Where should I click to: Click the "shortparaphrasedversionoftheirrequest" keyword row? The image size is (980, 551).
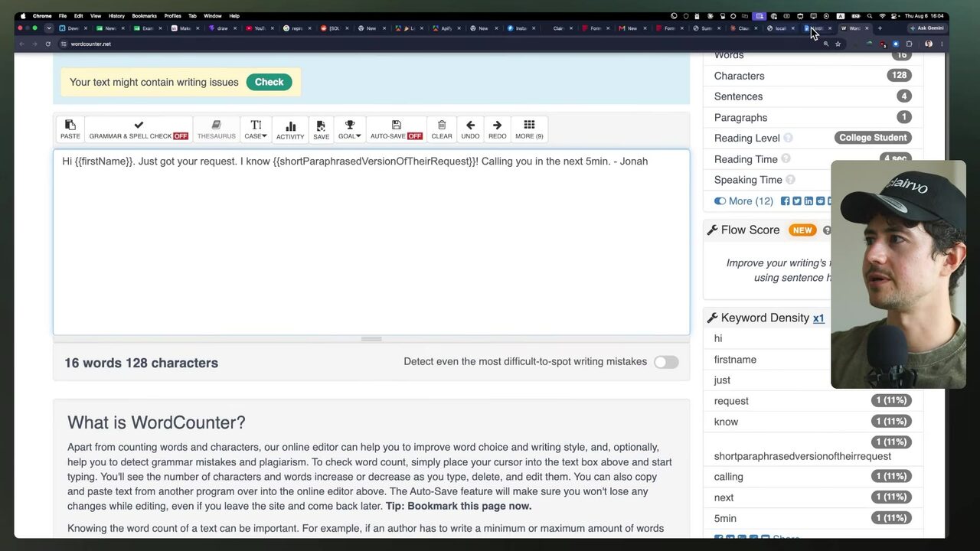(x=812, y=449)
